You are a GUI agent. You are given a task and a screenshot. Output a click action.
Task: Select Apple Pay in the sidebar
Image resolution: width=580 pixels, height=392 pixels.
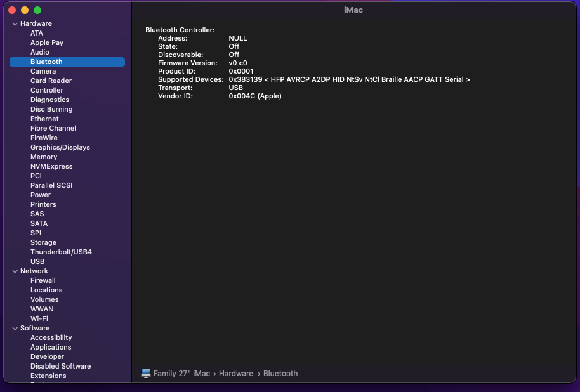pos(47,43)
